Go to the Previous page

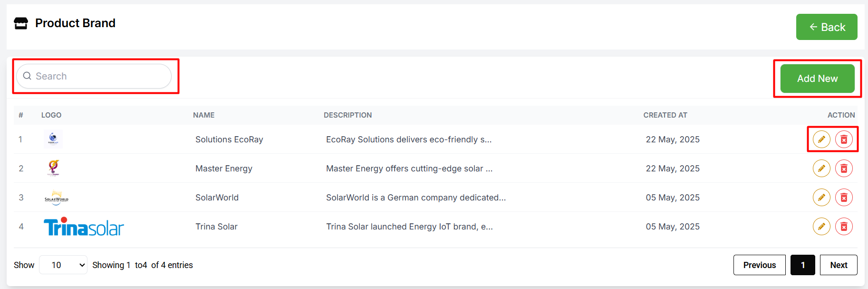point(759,265)
